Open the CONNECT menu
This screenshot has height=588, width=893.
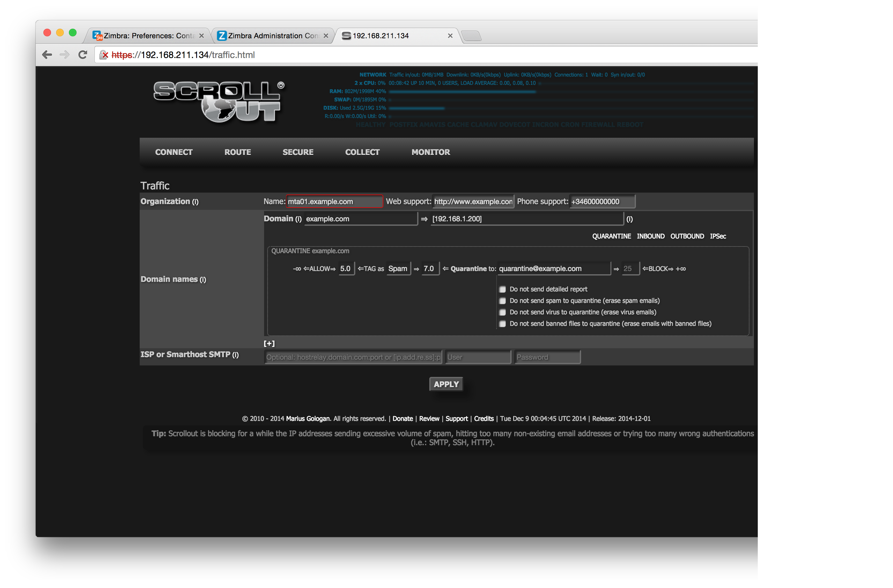click(x=174, y=152)
